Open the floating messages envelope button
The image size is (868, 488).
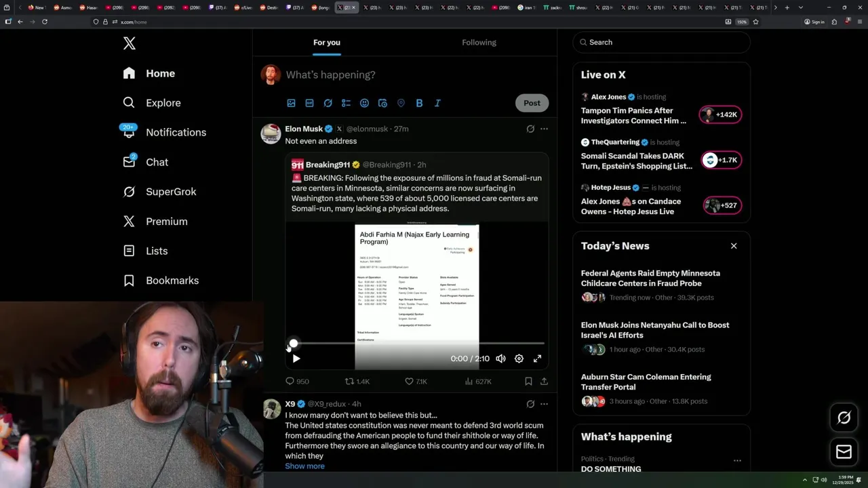[844, 451]
